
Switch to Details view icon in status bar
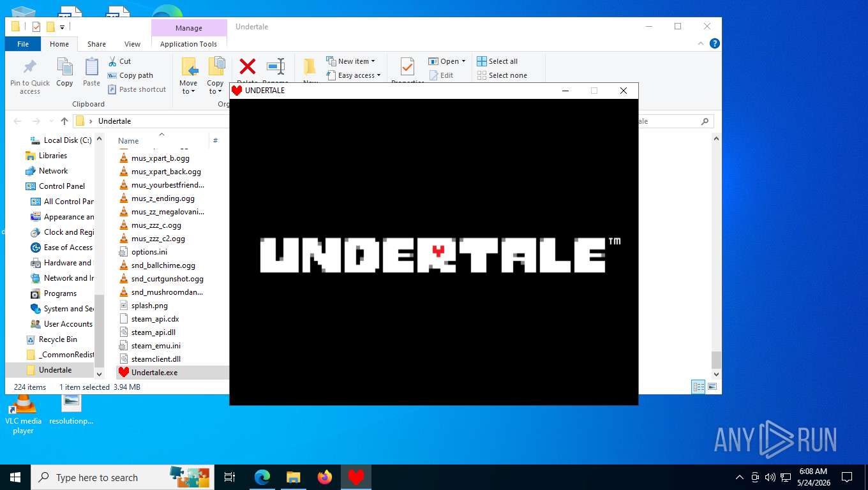click(698, 387)
